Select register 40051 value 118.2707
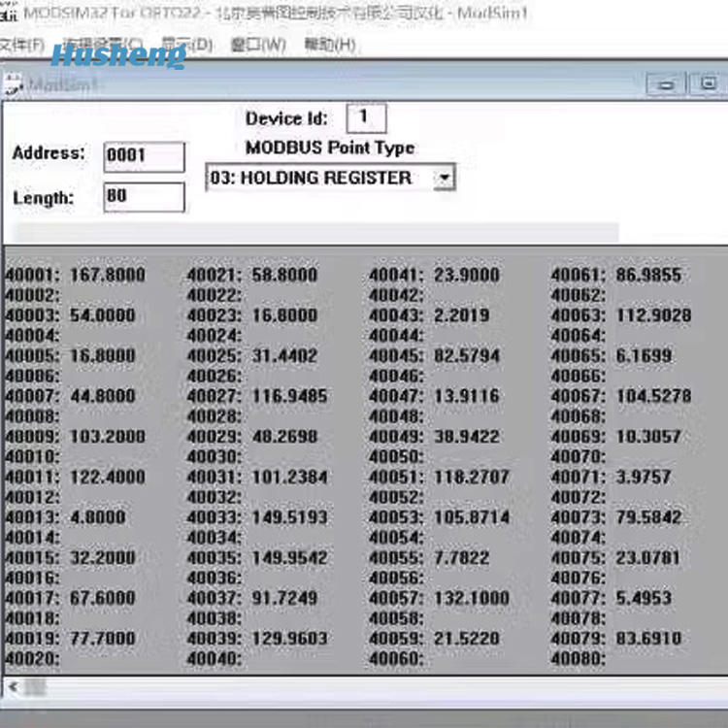The width and height of the screenshot is (728, 728). 472,477
